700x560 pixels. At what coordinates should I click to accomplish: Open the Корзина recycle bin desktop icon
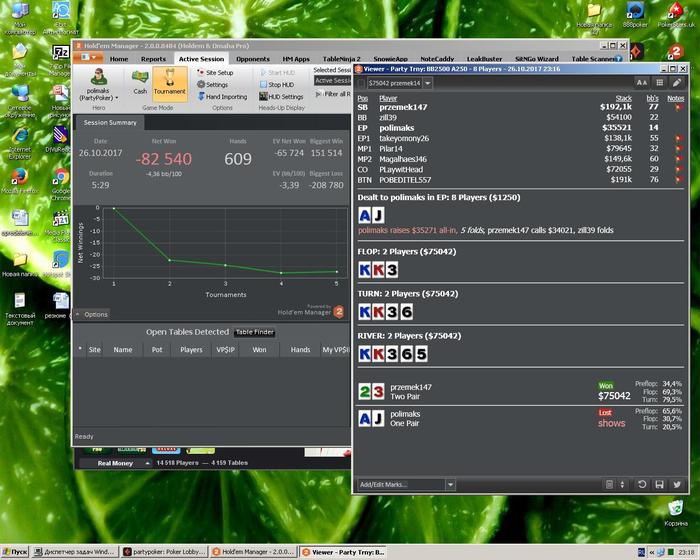[675, 513]
